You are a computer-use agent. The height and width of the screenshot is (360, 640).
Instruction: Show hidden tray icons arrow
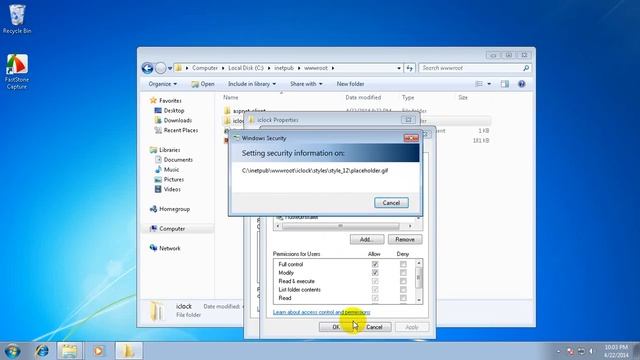click(558, 351)
